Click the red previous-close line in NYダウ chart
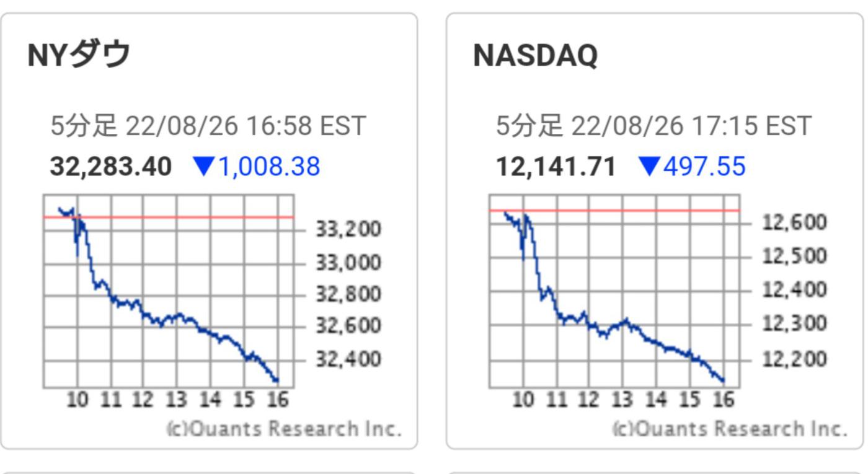Image resolution: width=868 pixels, height=474 pixels. pos(186,217)
